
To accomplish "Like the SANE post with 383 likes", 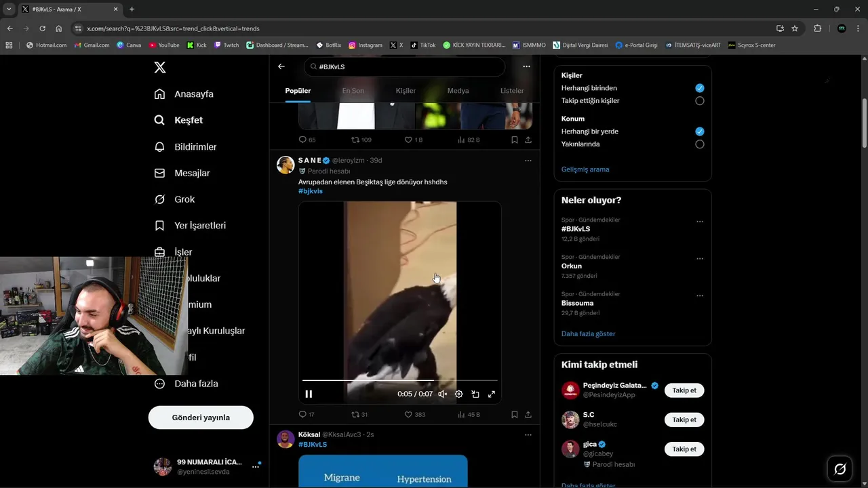I will coord(414,414).
